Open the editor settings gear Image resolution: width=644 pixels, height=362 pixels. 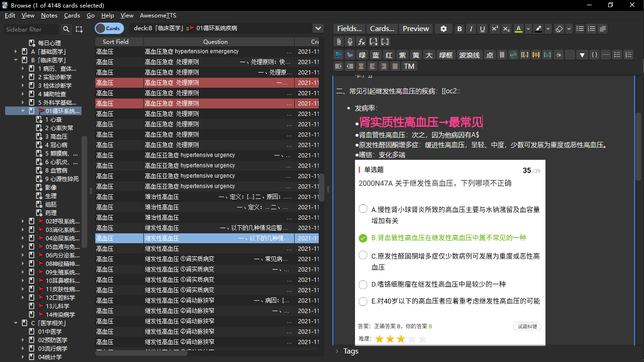(x=444, y=29)
